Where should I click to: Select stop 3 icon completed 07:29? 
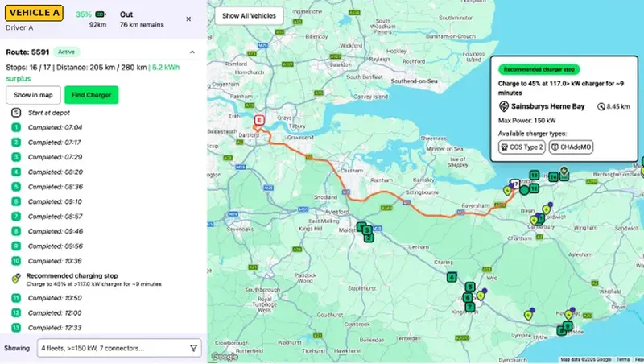(x=16, y=157)
